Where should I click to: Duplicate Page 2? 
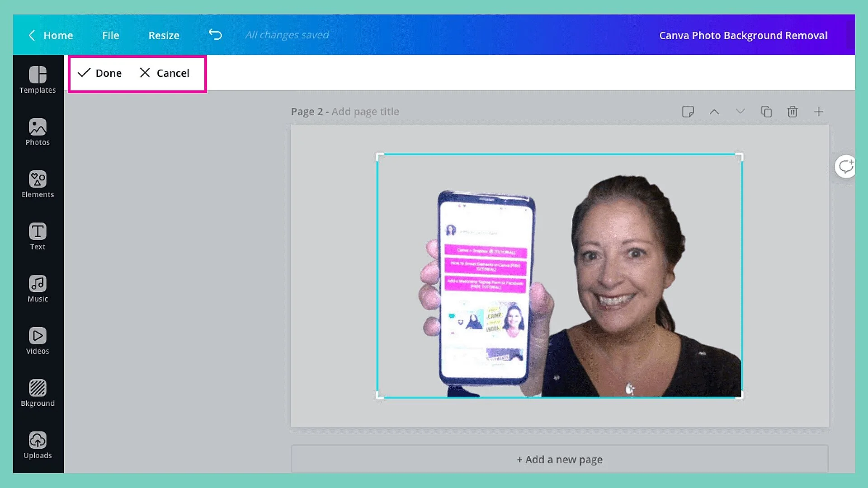click(767, 112)
